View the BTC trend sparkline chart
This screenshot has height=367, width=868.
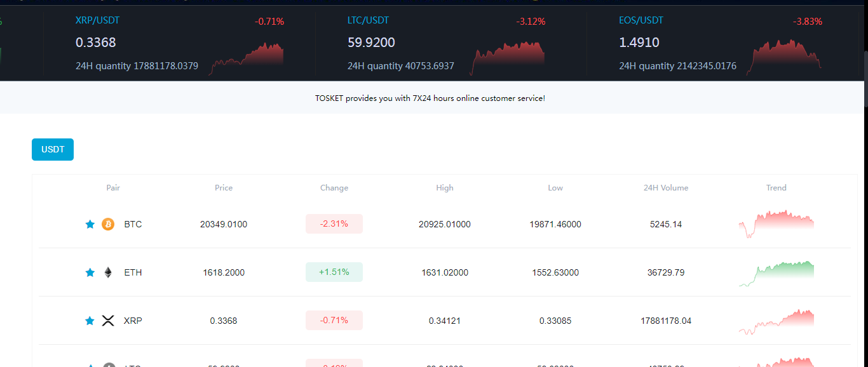[776, 224]
